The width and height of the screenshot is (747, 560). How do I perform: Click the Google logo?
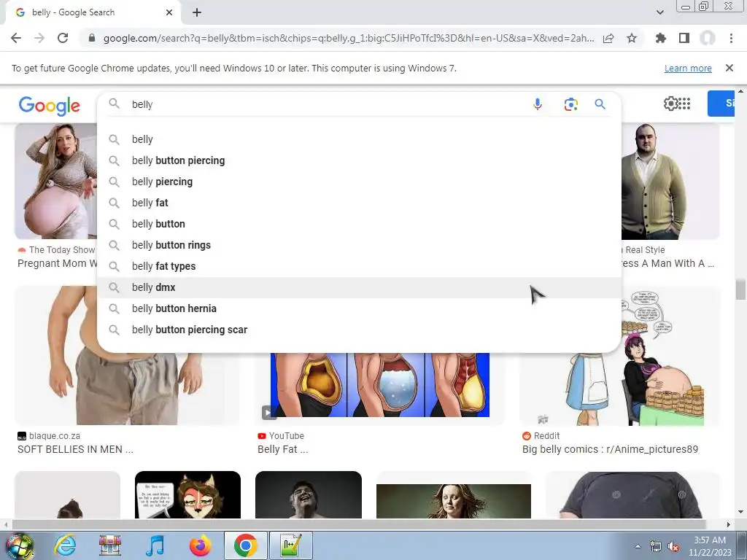click(50, 105)
